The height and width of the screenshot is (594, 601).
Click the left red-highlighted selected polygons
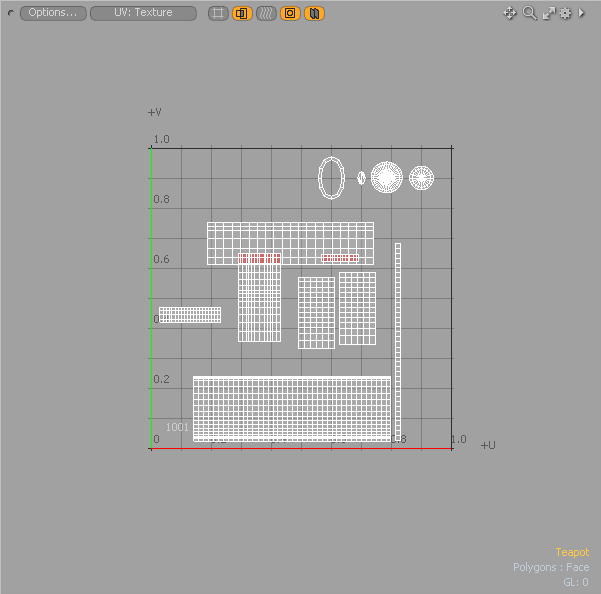pos(260,258)
